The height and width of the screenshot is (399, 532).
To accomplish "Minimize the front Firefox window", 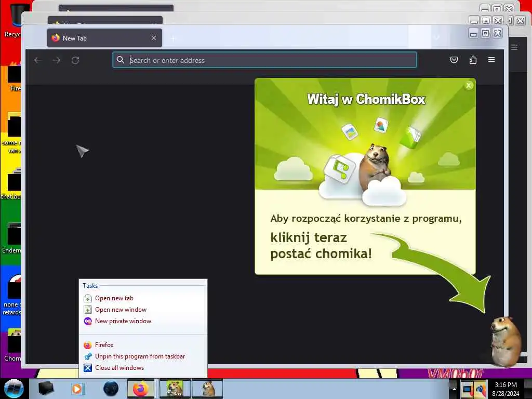I will click(474, 33).
